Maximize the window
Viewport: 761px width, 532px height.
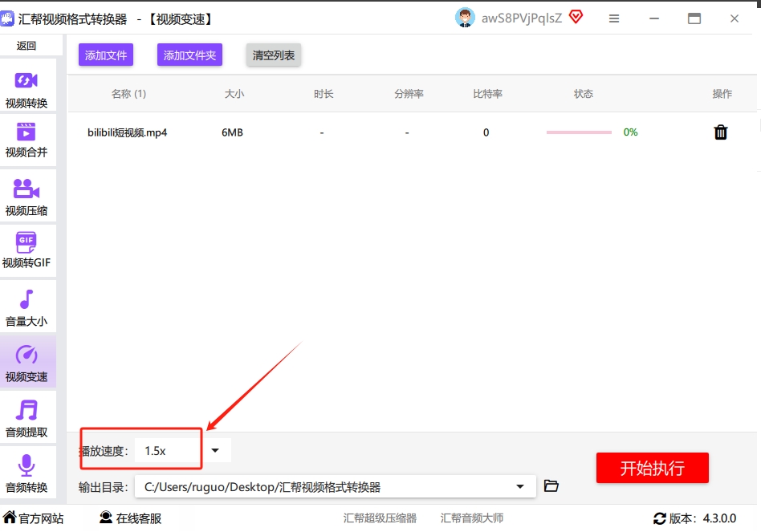coord(694,18)
